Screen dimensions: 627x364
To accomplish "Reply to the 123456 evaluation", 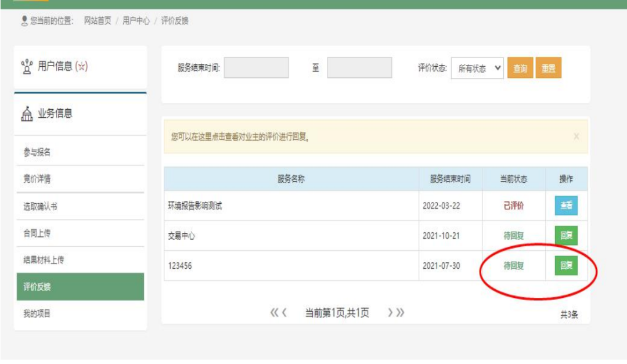I will [x=566, y=265].
